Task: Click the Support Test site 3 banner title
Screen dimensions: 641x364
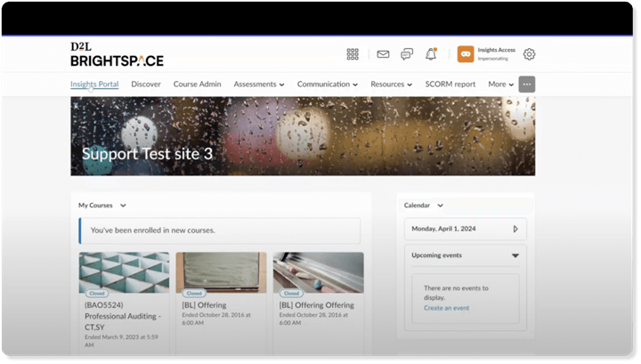Action: pos(147,154)
